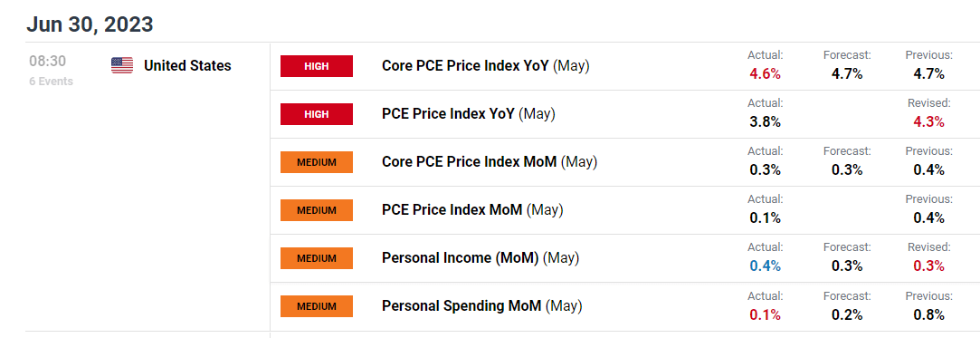
Task: Click the Jun 30, 2023 date heading
Action: tap(90, 24)
